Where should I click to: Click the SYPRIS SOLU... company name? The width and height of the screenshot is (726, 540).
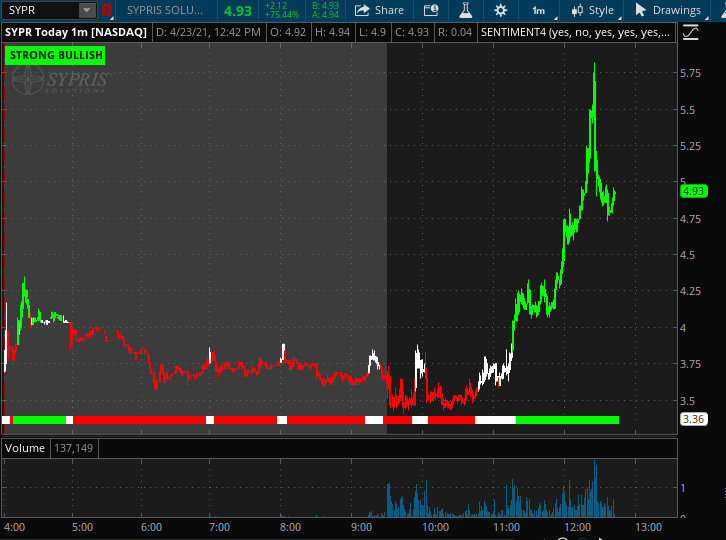pos(164,10)
